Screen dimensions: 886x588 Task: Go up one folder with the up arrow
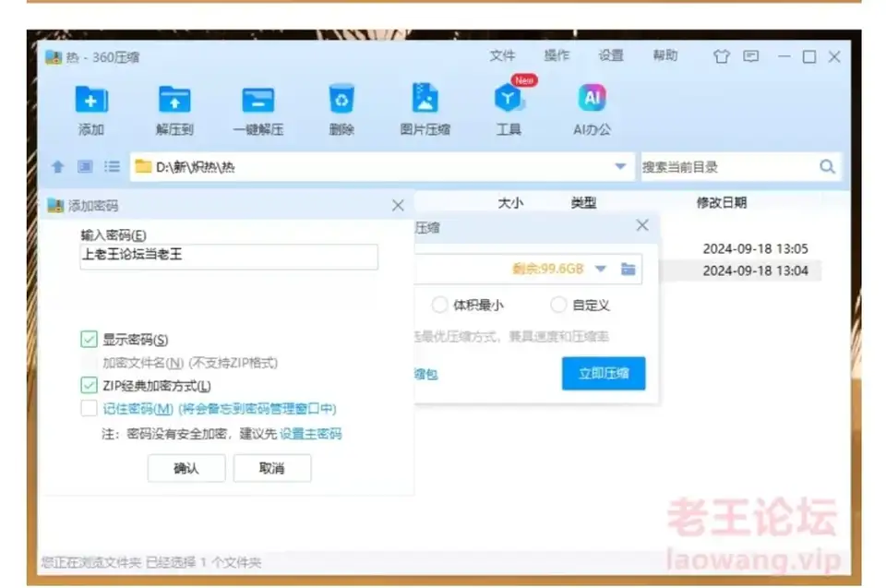click(57, 167)
